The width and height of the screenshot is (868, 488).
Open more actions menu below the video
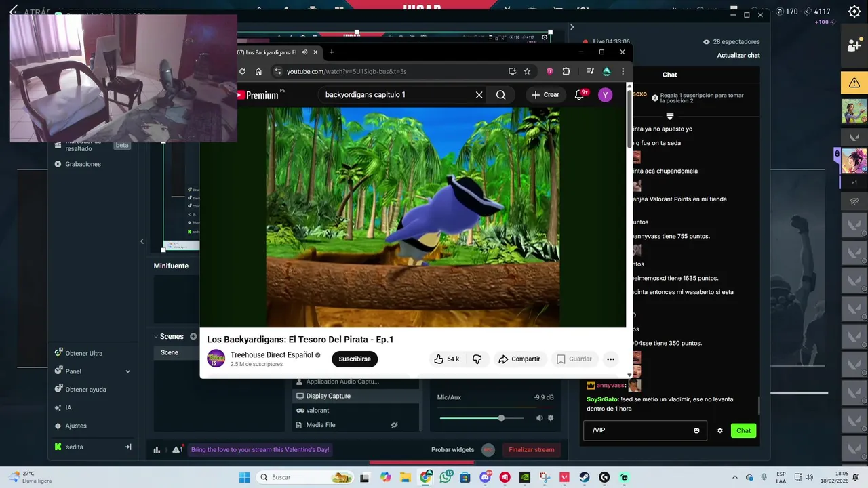610,359
